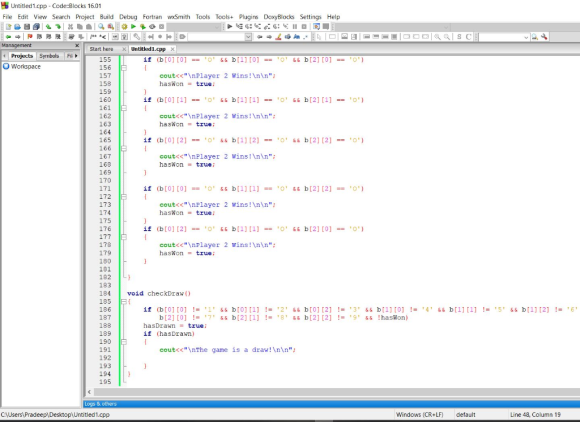Open the Build menu
The image size is (580, 422).
coord(107,17)
